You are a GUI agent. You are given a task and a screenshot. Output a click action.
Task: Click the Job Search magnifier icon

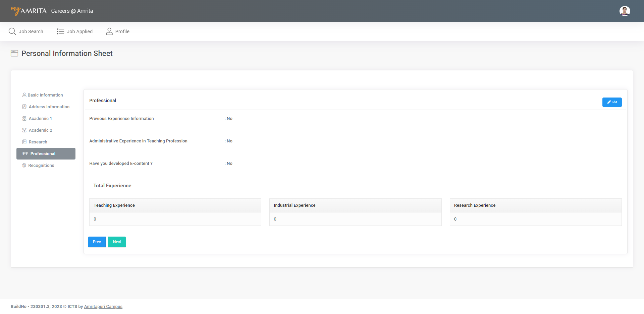point(12,32)
